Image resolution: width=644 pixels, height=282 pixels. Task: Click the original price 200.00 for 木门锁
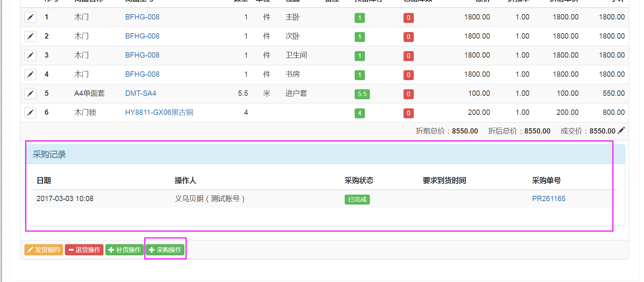[x=479, y=112]
